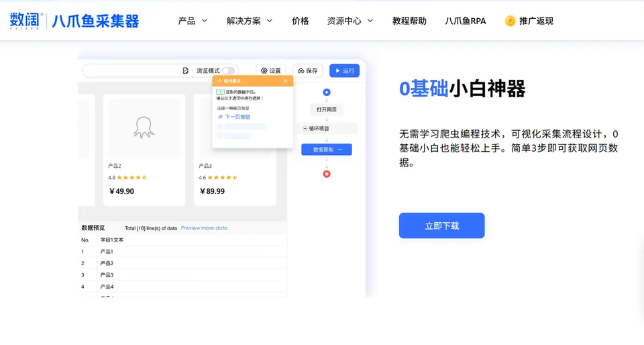Click the 设置 button
The width and height of the screenshot is (644, 345).
(271, 70)
